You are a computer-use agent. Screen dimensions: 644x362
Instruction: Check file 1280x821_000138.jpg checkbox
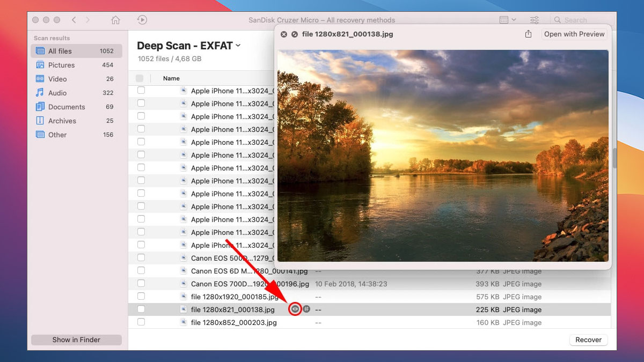point(141,309)
